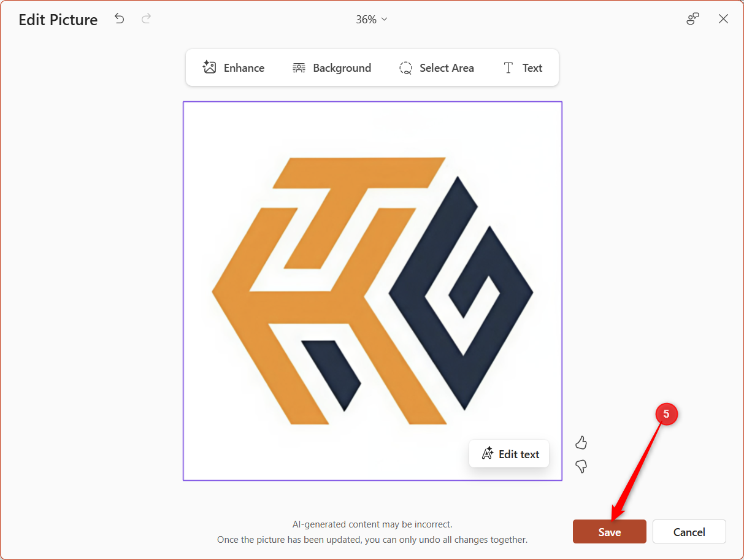Viewport: 744px width, 560px height.
Task: Choose the Select Area tool
Action: (x=437, y=68)
